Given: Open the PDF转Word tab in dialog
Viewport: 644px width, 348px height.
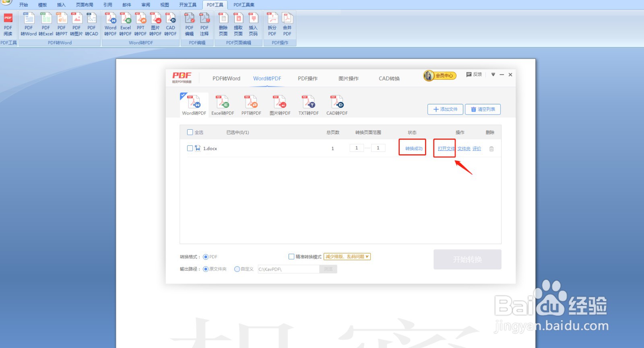Looking at the screenshot, I should pyautogui.click(x=227, y=79).
